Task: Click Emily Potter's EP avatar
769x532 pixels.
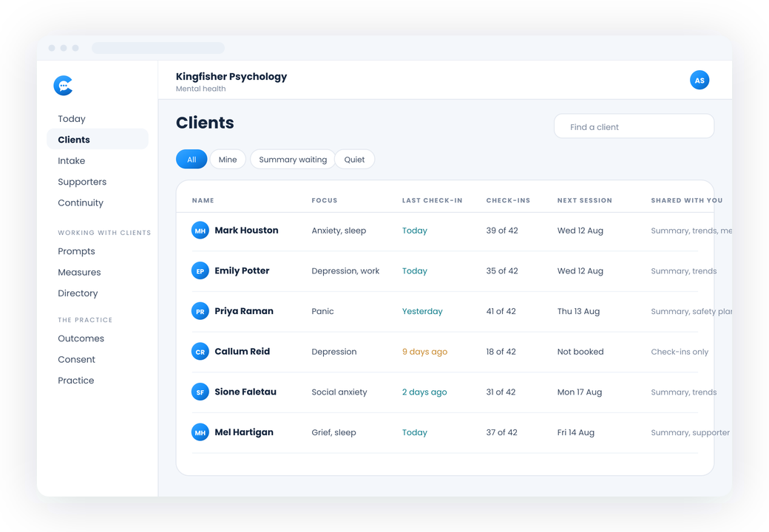Action: 200,270
